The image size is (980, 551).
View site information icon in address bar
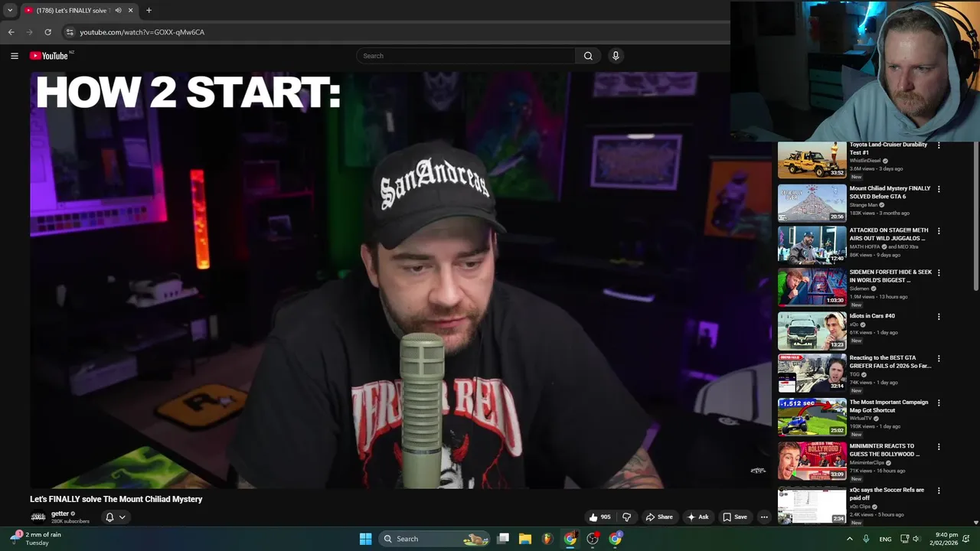pyautogui.click(x=70, y=32)
